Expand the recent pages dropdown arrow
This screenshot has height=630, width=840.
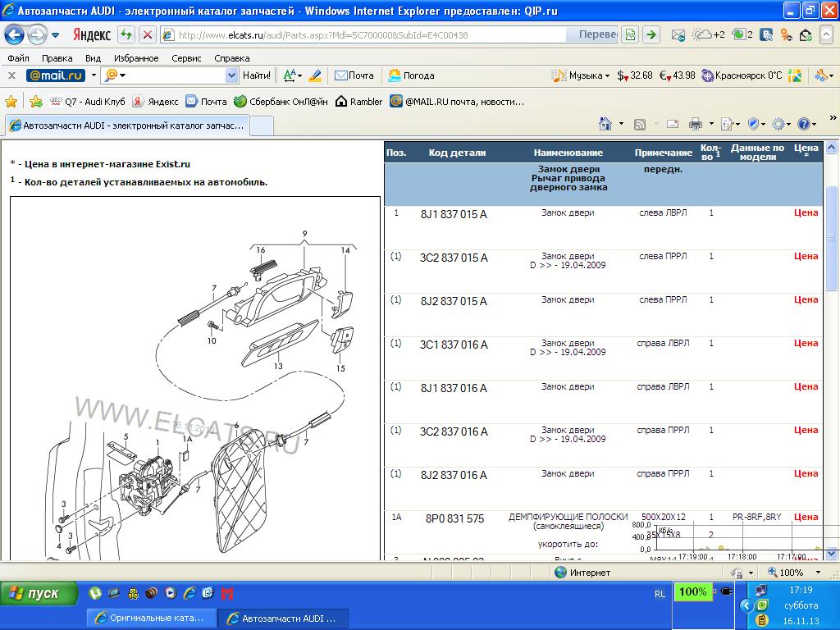[x=56, y=35]
